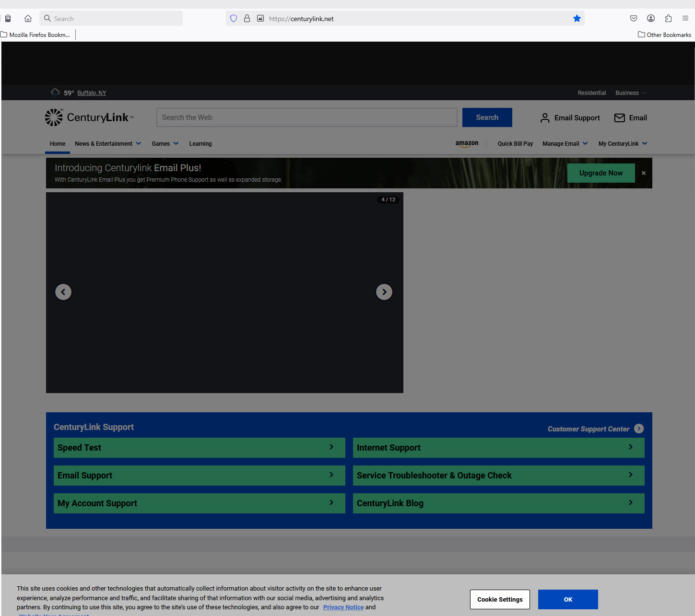The width and height of the screenshot is (695, 616).
Task: Click the 59° temperature reading
Action: pyautogui.click(x=69, y=93)
